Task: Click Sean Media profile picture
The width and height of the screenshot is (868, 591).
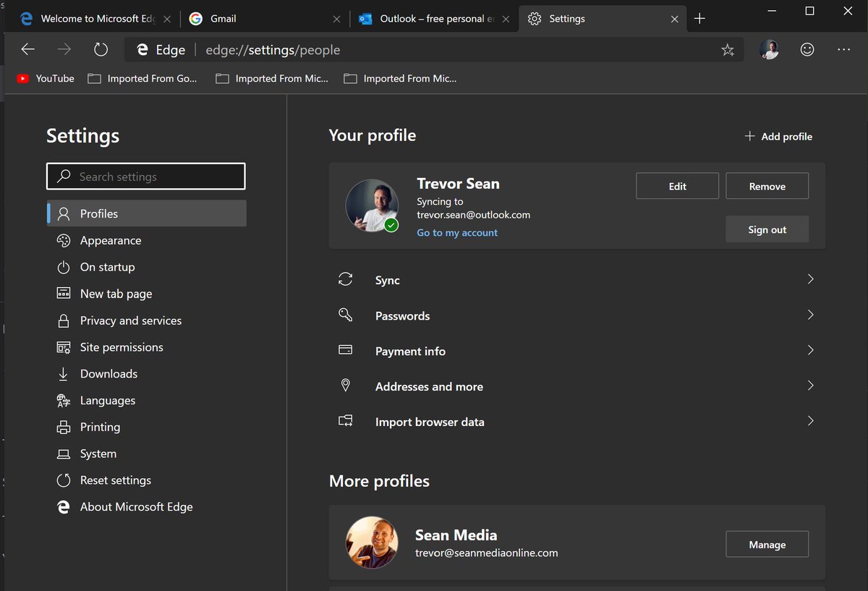Action: pyautogui.click(x=372, y=543)
